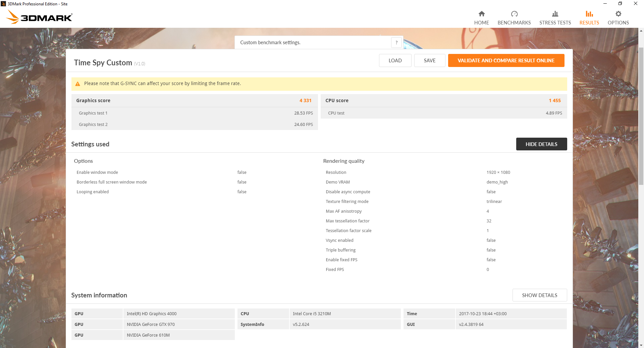Click the Graphics score value 4 331

pyautogui.click(x=306, y=100)
